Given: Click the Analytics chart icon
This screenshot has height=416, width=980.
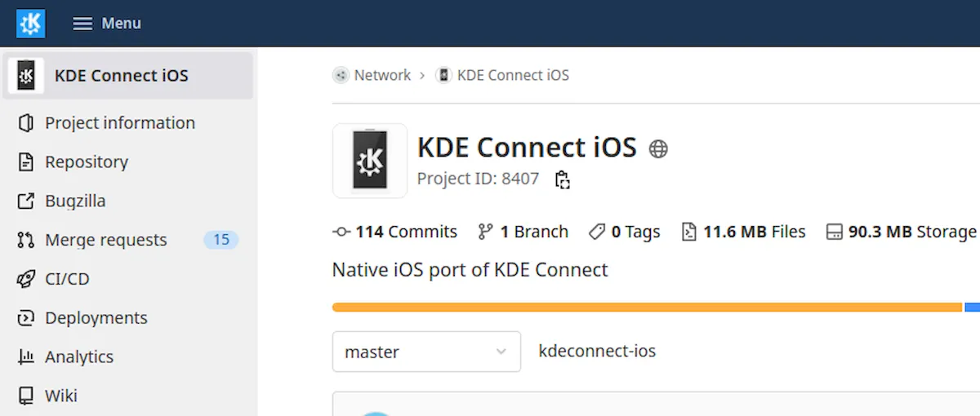Looking at the screenshot, I should pos(26,357).
